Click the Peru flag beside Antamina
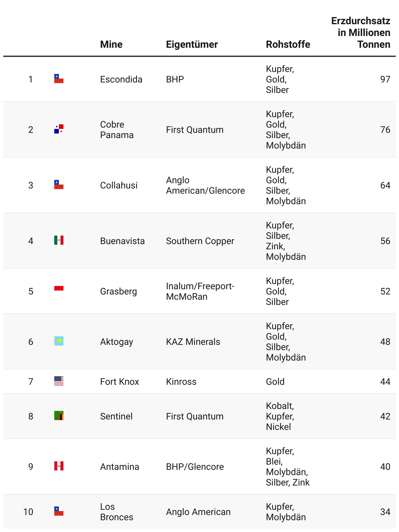Screen dimensions: 399x532 pyautogui.click(x=59, y=466)
